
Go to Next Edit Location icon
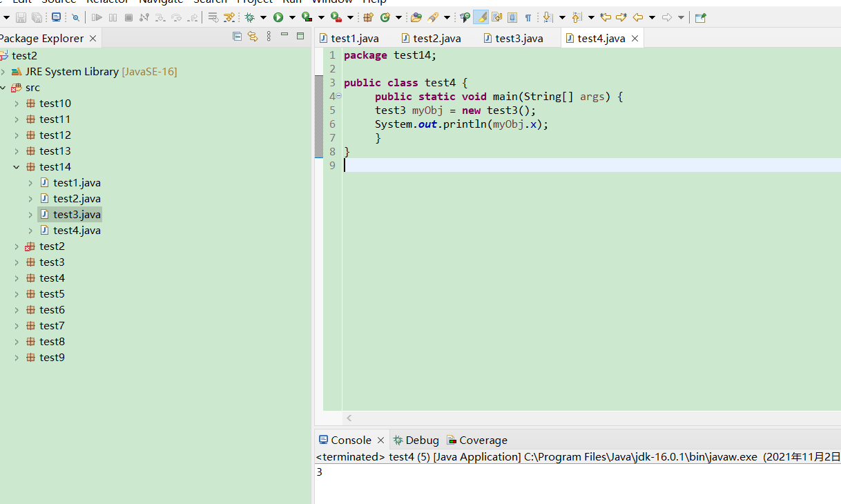pos(621,17)
